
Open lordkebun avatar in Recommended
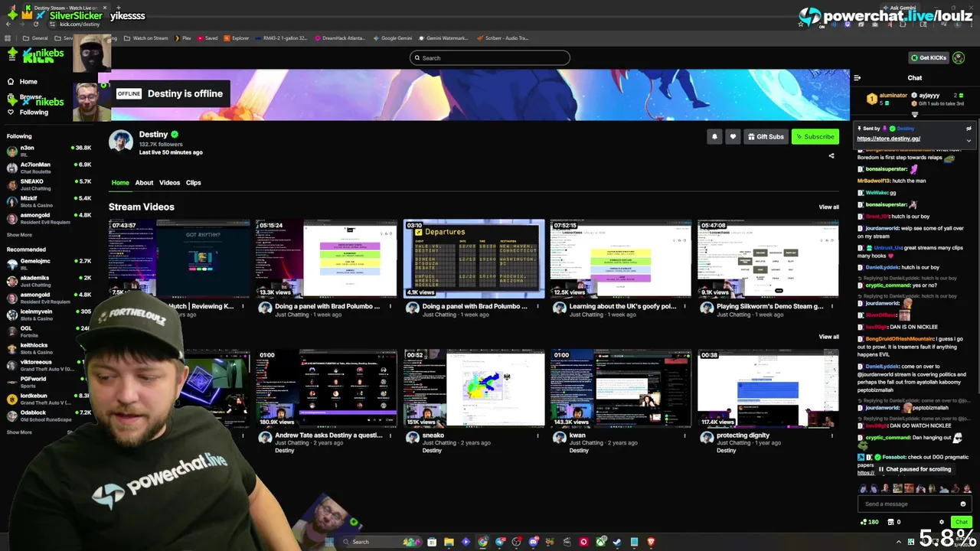[11, 399]
